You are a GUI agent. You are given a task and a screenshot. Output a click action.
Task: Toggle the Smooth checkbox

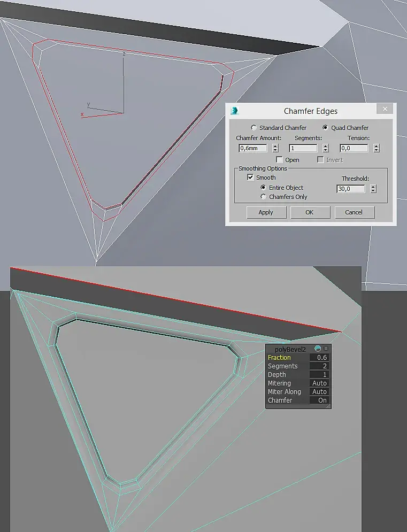[x=250, y=177]
